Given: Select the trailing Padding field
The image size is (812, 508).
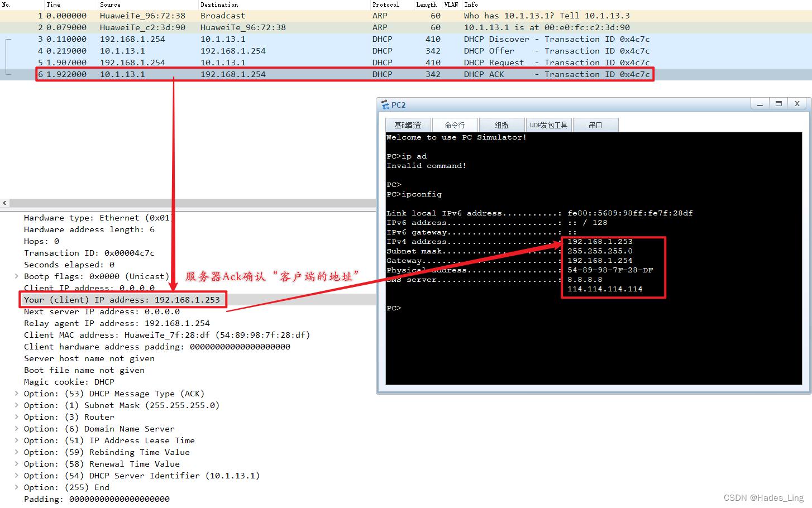Looking at the screenshot, I should (97, 499).
